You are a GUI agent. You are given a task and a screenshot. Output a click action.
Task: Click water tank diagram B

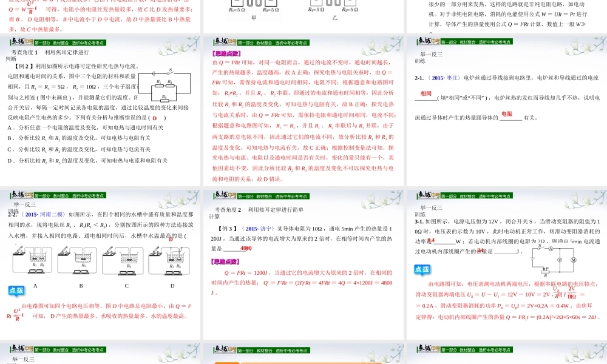tap(76, 260)
